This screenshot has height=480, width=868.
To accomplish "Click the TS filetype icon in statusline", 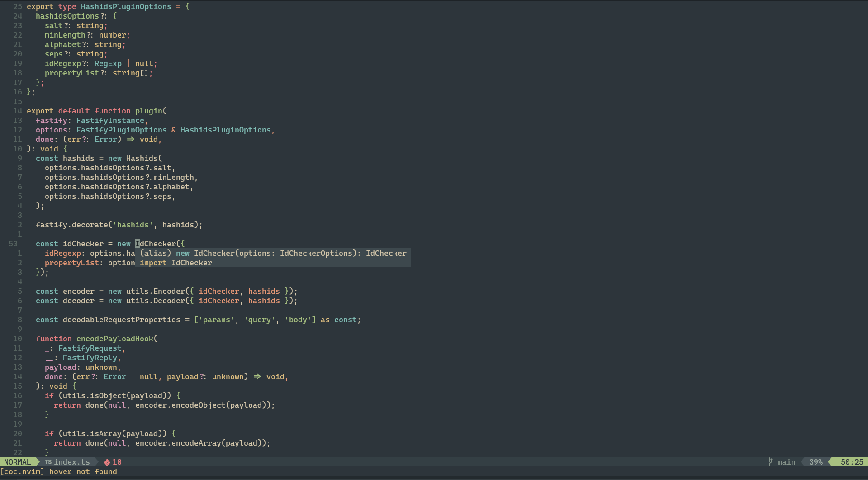I will [48, 462].
